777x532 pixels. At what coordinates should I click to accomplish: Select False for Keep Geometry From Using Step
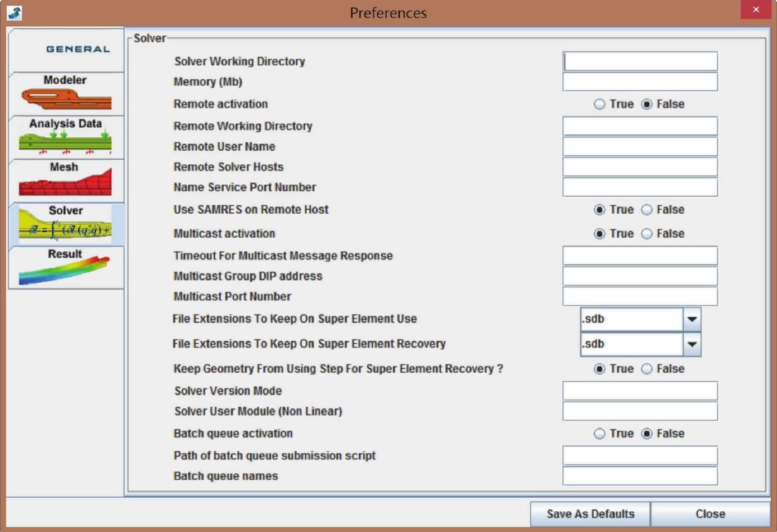(647, 369)
